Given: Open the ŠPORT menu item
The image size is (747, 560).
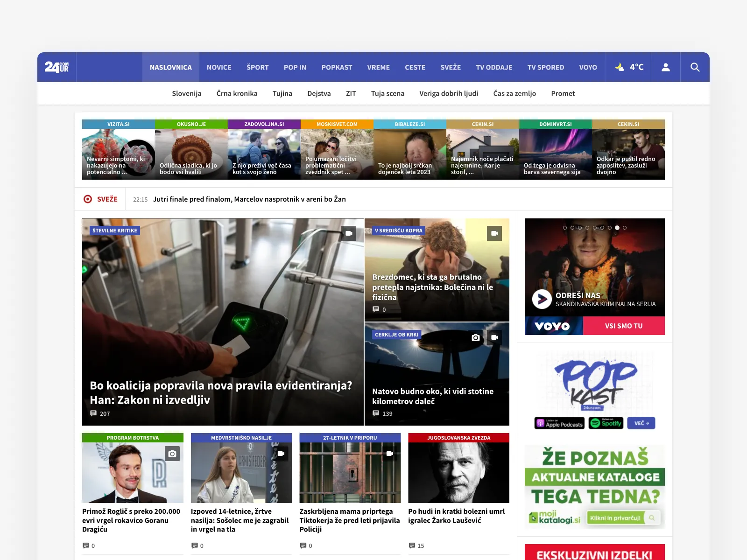Looking at the screenshot, I should point(258,67).
